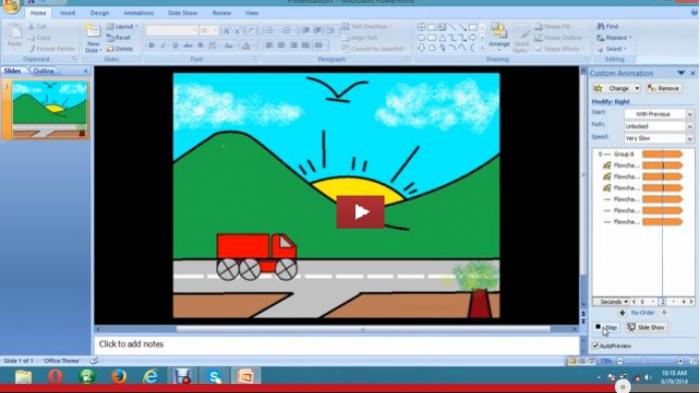Switch to the View tab
Image resolution: width=700 pixels, height=393 pixels.
pyautogui.click(x=252, y=13)
